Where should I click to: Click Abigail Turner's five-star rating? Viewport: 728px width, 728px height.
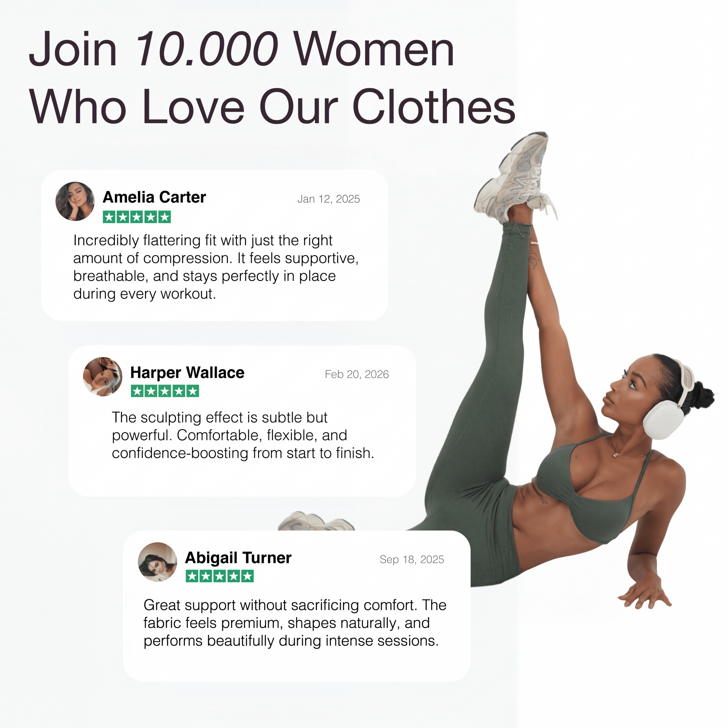click(220, 576)
